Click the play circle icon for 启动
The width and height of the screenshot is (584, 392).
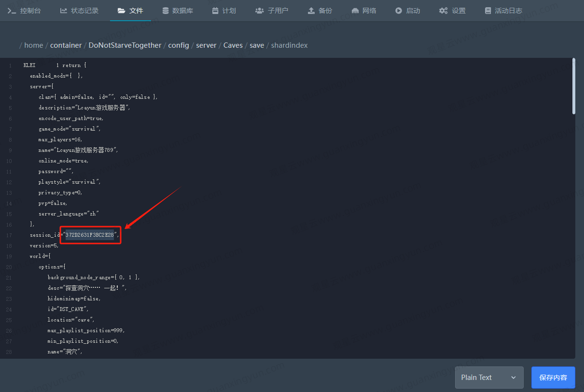pos(399,11)
